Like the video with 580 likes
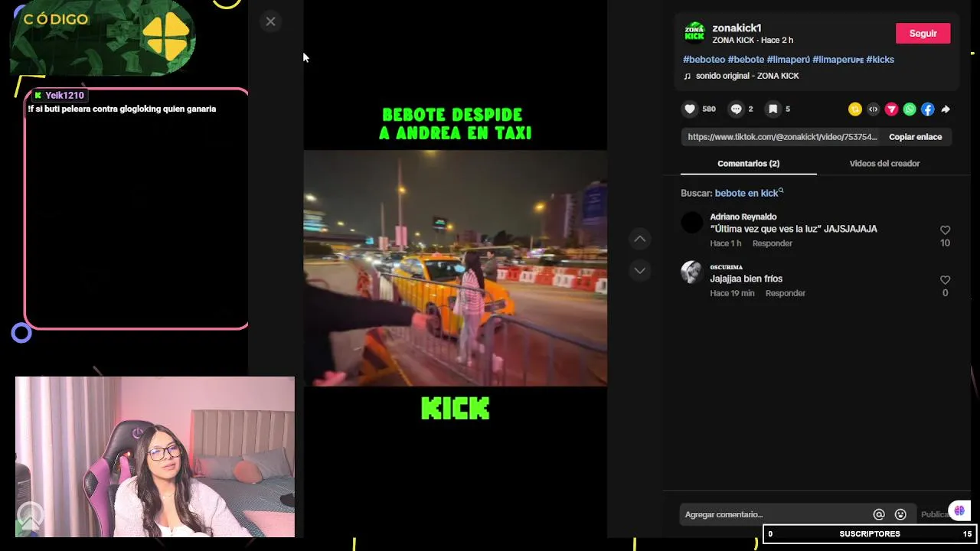 click(690, 109)
